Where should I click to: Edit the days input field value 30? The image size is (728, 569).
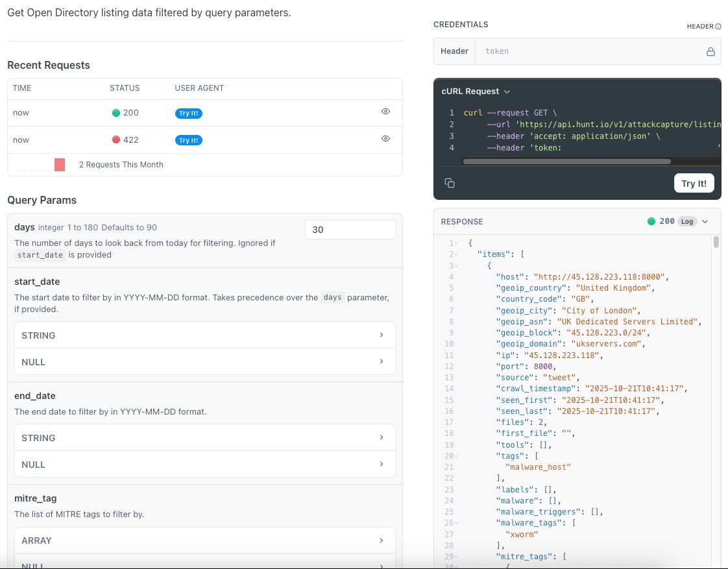tap(350, 230)
